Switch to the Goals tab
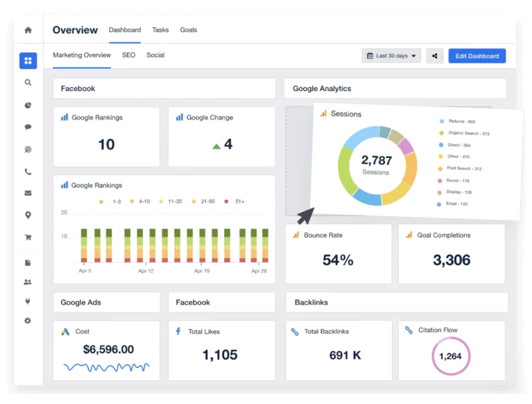 pos(189,30)
